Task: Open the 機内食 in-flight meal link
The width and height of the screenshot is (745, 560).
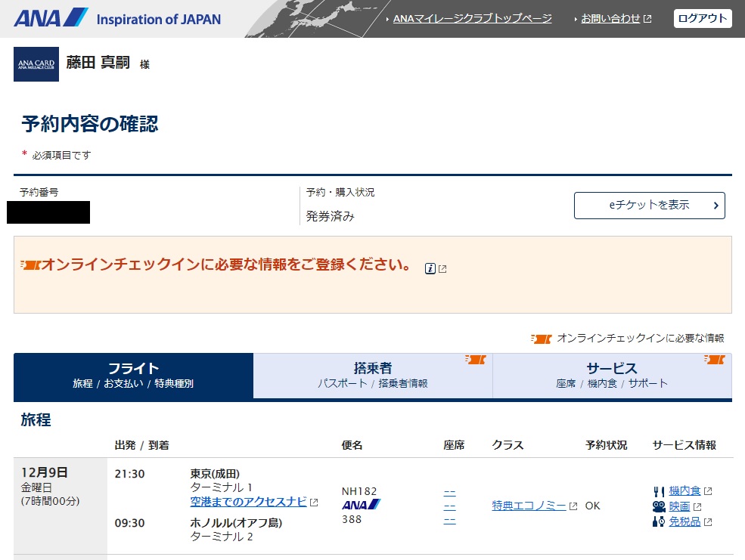Action: 684,491
